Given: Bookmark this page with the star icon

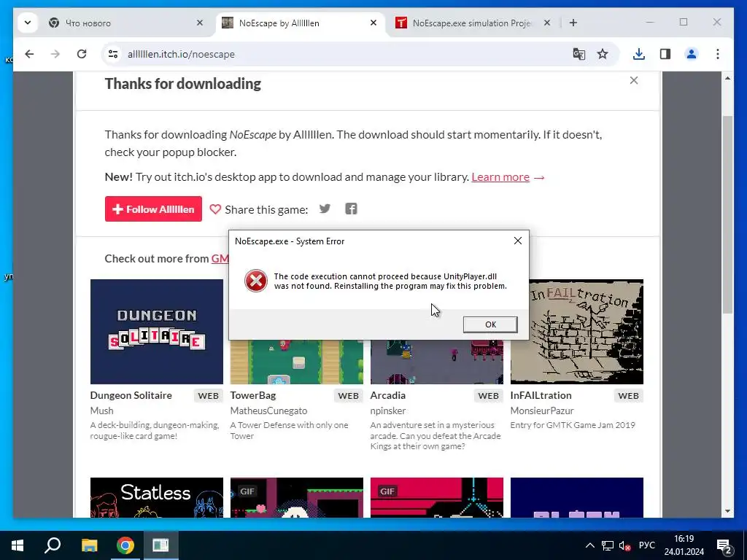Looking at the screenshot, I should (603, 54).
